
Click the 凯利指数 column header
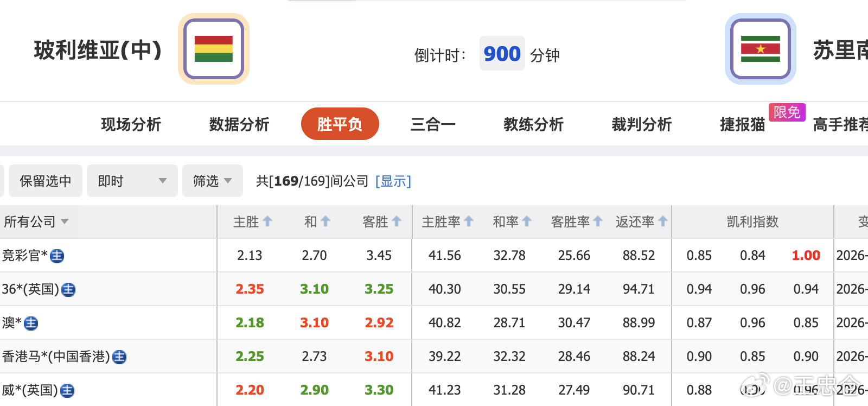point(752,221)
